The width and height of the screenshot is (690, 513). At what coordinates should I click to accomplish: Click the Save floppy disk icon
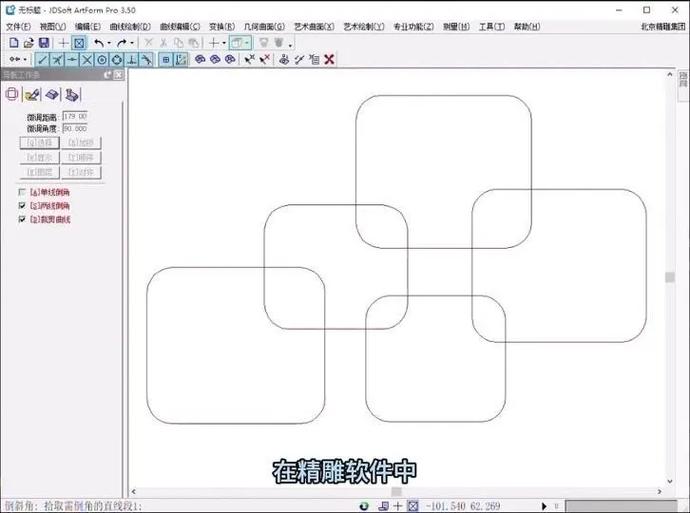pyautogui.click(x=44, y=43)
